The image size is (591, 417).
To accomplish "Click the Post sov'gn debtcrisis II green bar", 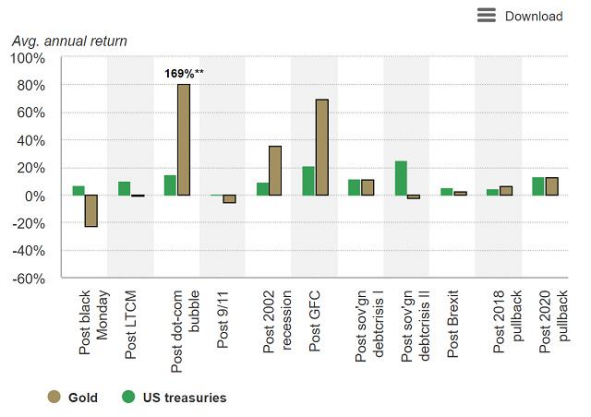I will tap(401, 178).
